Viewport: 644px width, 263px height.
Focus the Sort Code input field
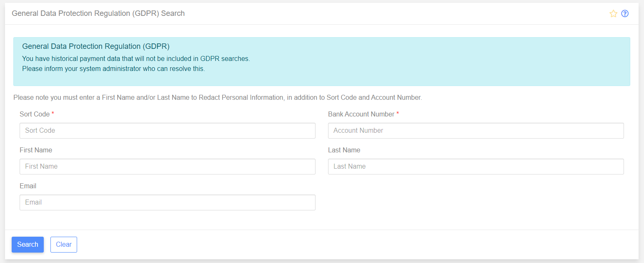[167, 131]
